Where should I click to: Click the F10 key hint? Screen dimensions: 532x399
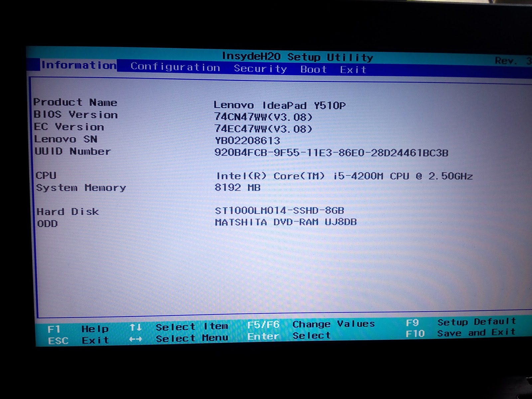415,333
